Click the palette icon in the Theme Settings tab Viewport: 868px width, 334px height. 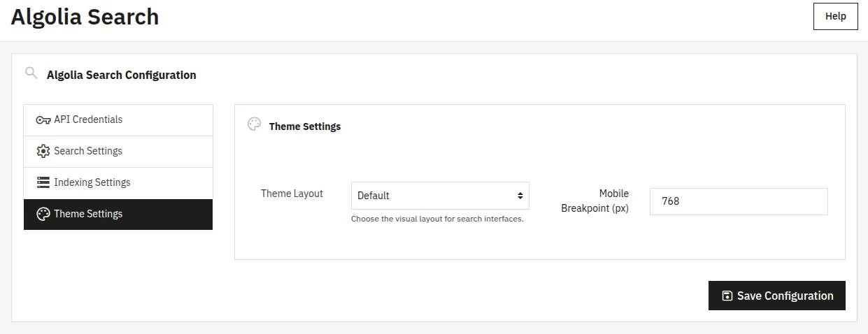click(x=43, y=214)
